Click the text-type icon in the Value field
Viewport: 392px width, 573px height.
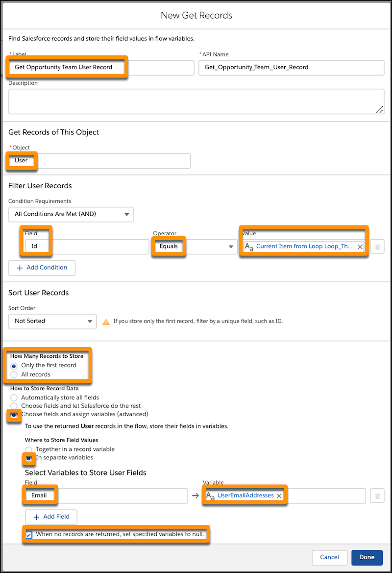[x=249, y=247]
